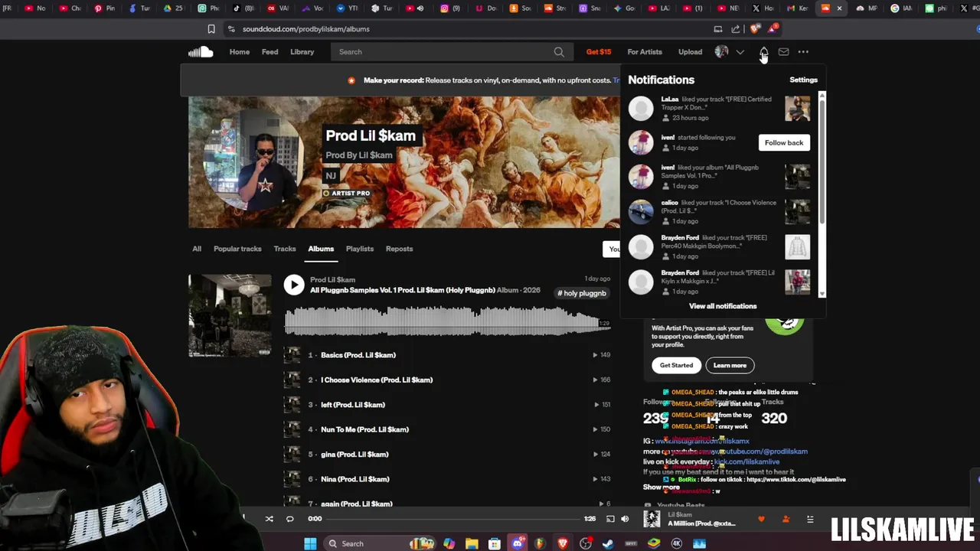Seek on the player progress bar
This screenshot has height=551, width=980.
coord(453,519)
